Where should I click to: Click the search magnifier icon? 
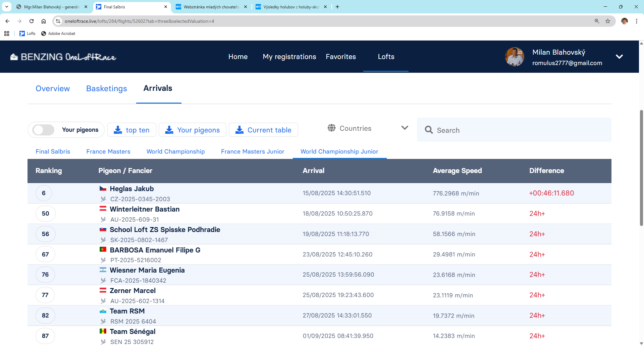click(x=429, y=130)
